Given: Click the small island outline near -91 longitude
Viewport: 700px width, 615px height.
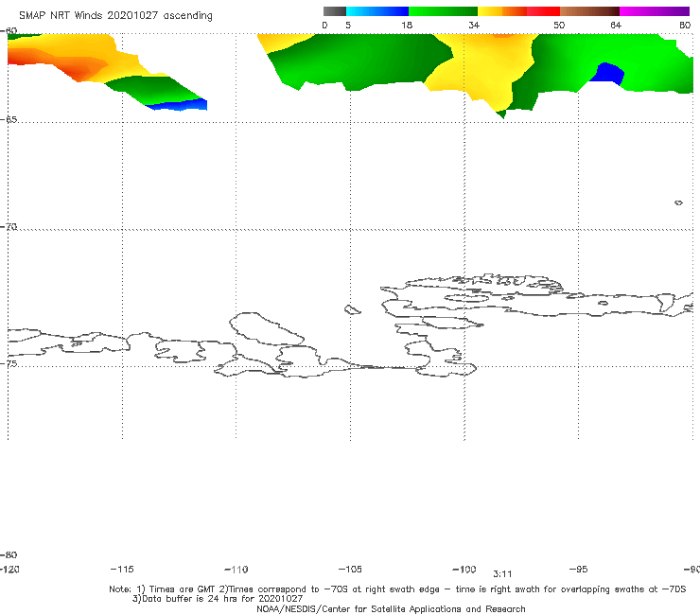Looking at the screenshot, I should (678, 202).
